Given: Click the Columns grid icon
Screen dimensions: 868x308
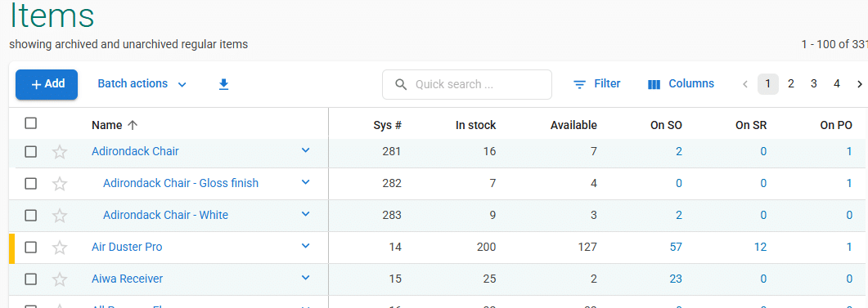Looking at the screenshot, I should pos(654,85).
